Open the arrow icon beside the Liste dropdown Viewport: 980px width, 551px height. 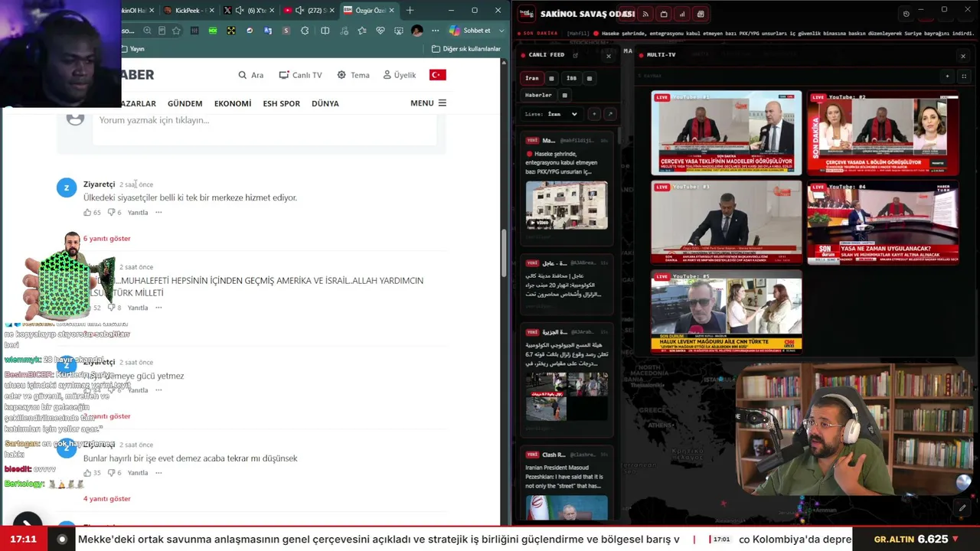(609, 114)
